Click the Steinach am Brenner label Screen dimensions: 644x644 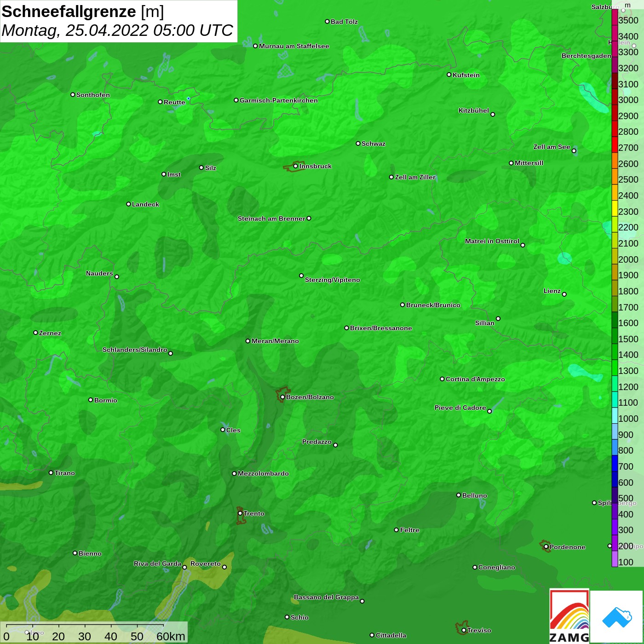click(x=271, y=218)
